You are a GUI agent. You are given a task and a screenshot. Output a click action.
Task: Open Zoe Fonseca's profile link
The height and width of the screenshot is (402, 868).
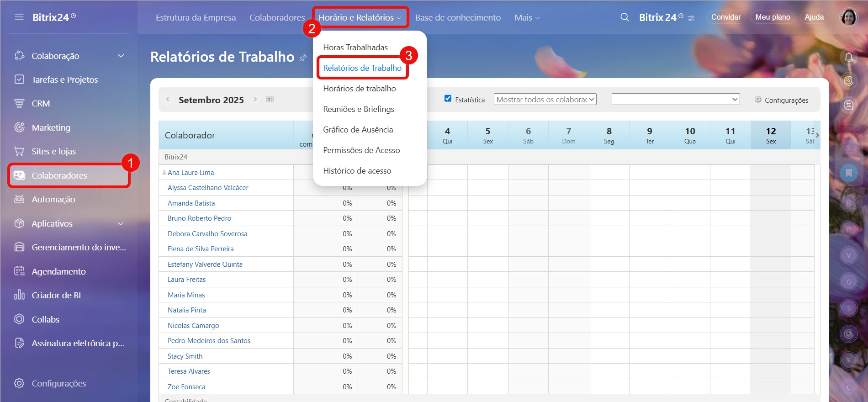click(x=186, y=387)
